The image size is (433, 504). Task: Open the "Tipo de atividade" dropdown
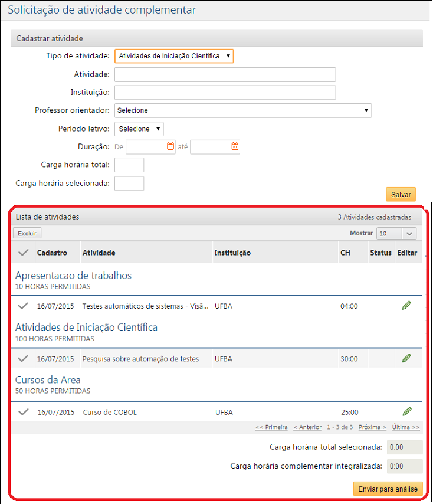point(173,55)
